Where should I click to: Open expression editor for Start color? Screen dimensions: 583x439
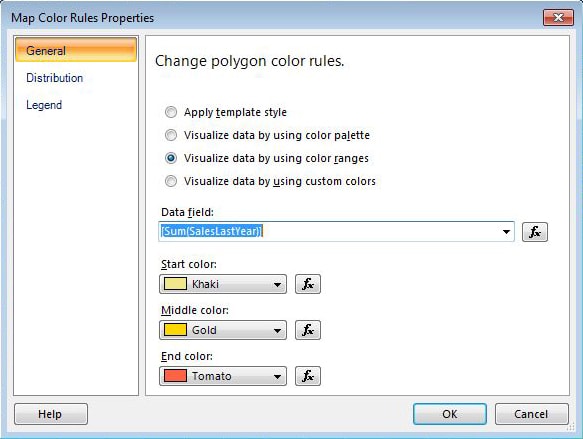[x=308, y=284]
